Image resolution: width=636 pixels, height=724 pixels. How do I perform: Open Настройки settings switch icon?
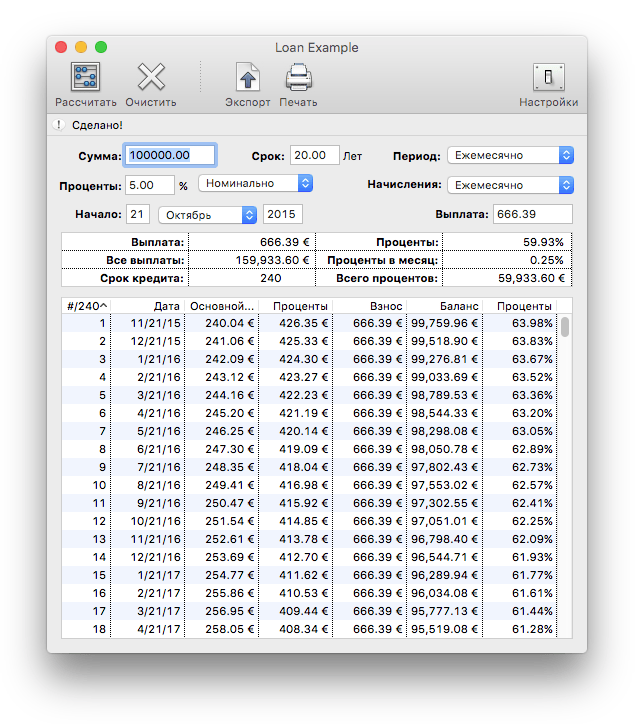click(548, 78)
